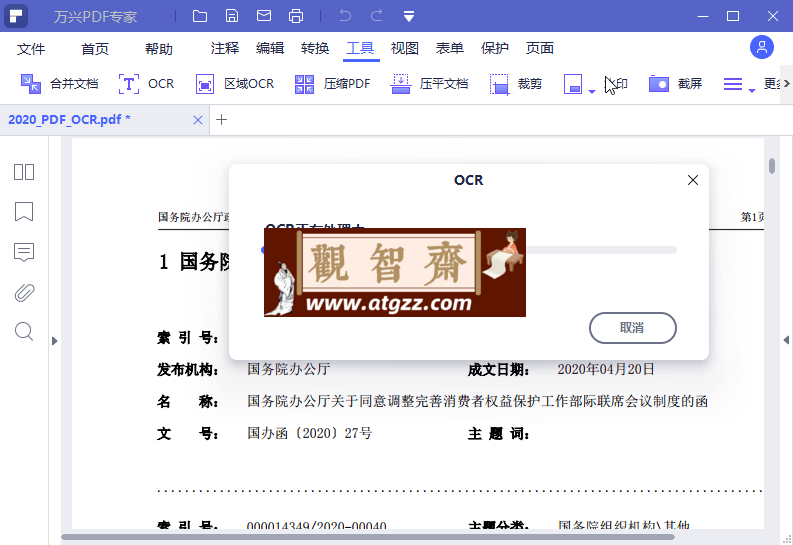The image size is (793, 545).
Task: Click 合并文档 merge documents tool
Action: (x=59, y=83)
